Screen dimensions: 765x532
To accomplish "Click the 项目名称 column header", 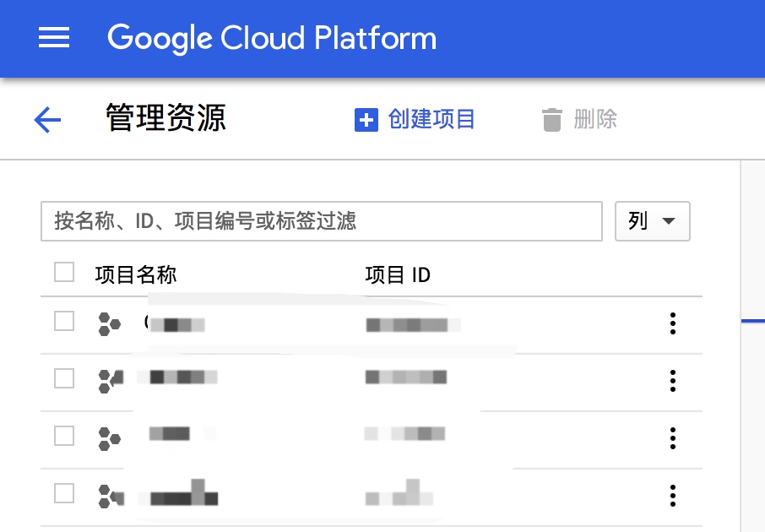I will [x=136, y=274].
